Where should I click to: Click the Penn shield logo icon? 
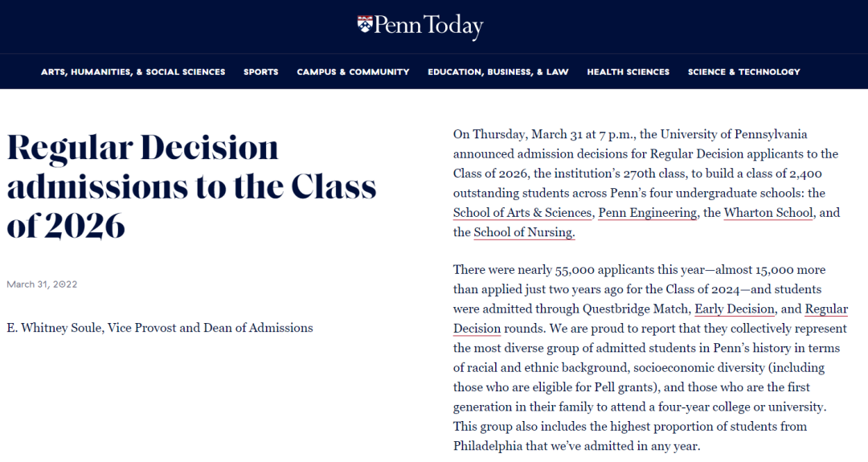tap(365, 24)
